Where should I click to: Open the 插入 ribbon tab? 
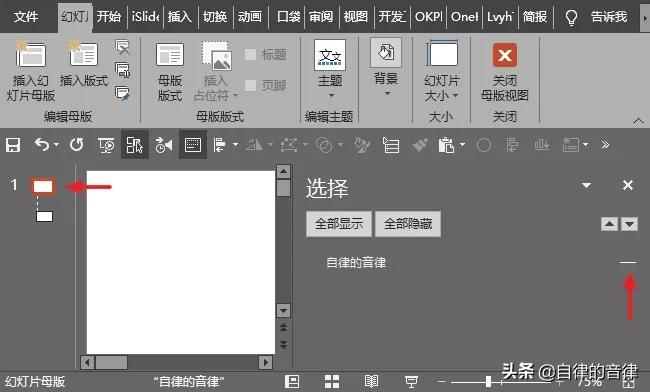coord(179,17)
